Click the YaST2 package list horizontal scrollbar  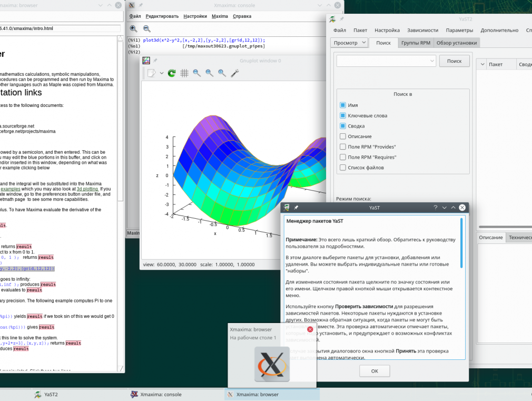pyautogui.click(x=505, y=227)
